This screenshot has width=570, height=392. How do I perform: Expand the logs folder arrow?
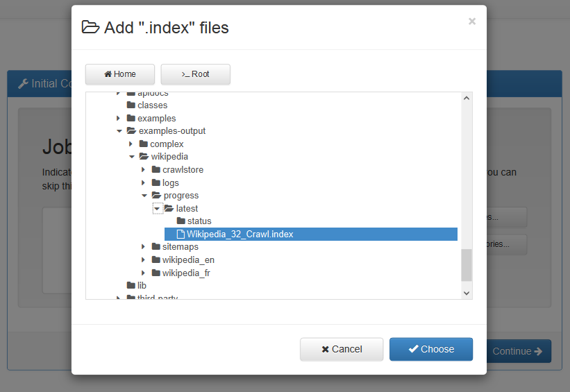[144, 183]
